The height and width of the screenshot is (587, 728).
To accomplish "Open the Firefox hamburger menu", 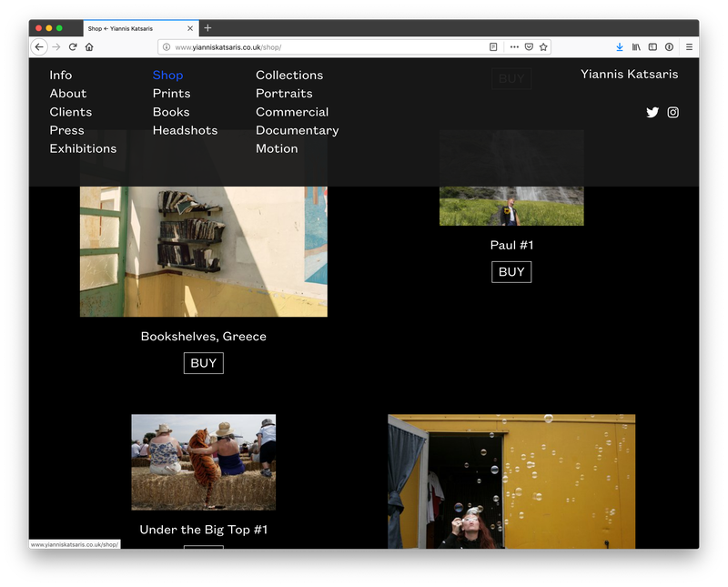I will coord(689,47).
